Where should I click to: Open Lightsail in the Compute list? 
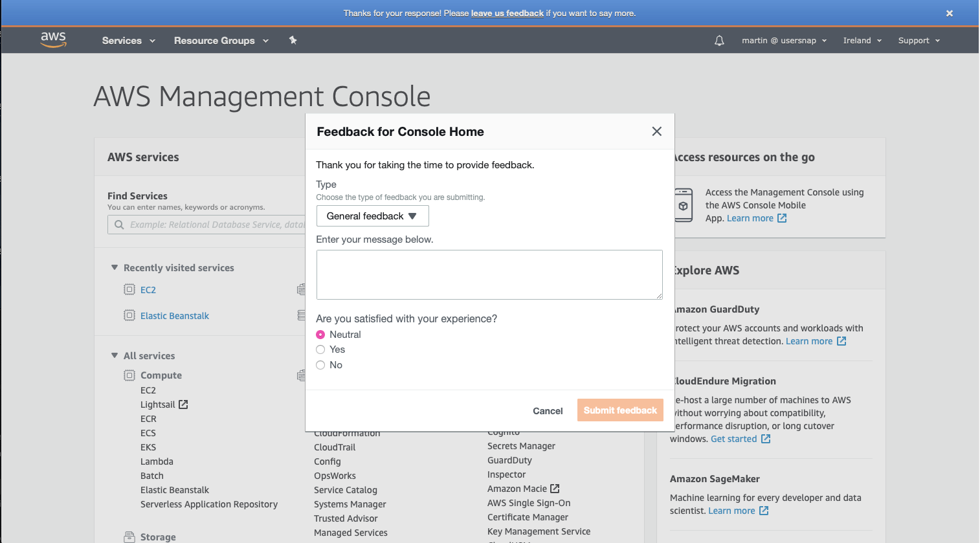pos(158,404)
